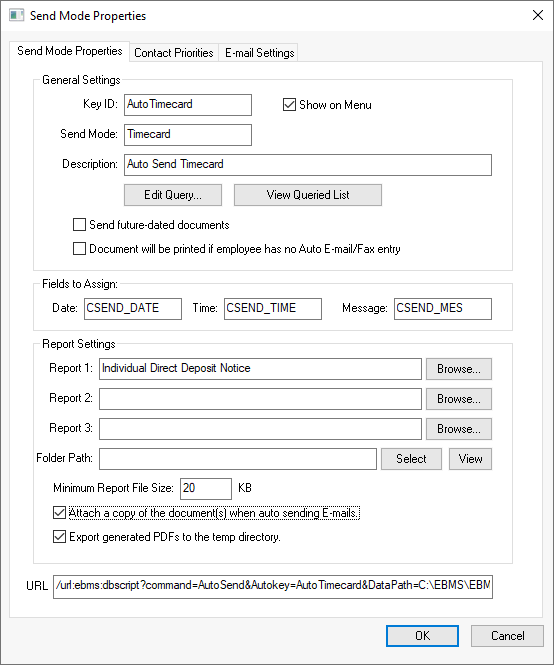Browse for Report 1
The height and width of the screenshot is (665, 554).
click(459, 369)
